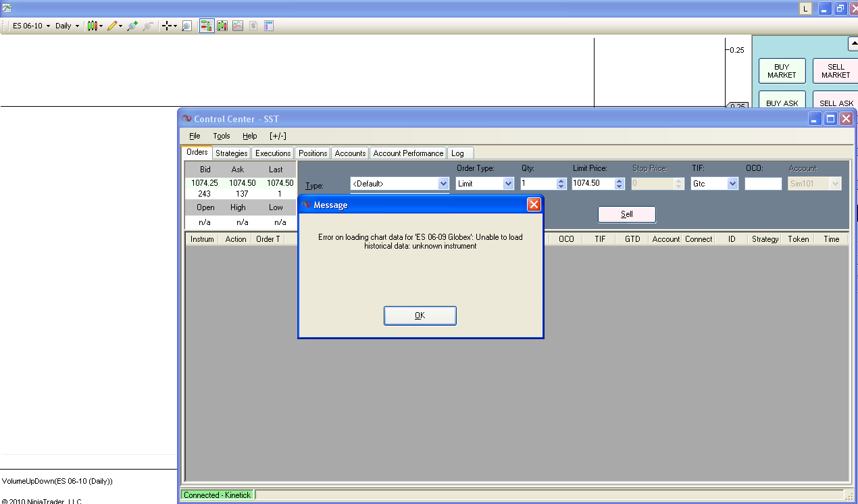Viewport: 858px width, 504px height.
Task: Click the Sell button
Action: (626, 214)
